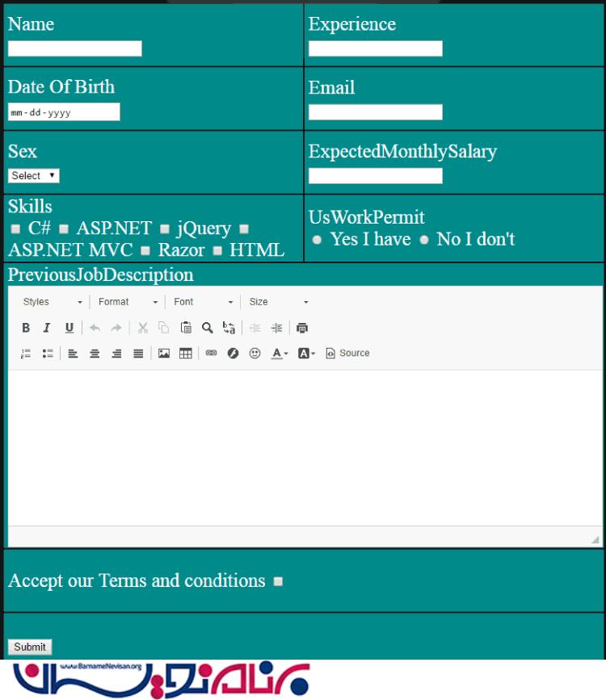
Task: Click the Name input field
Action: 75,48
